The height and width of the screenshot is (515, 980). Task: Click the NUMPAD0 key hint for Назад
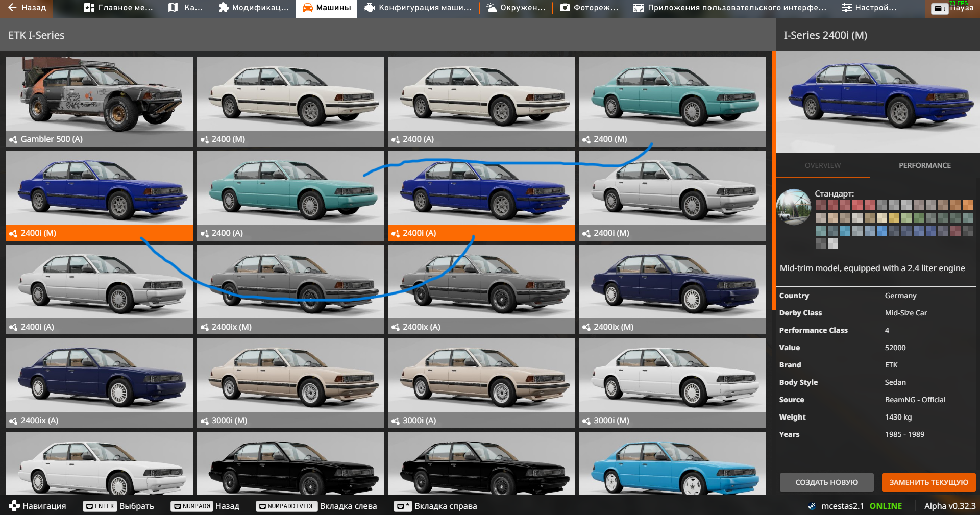192,506
